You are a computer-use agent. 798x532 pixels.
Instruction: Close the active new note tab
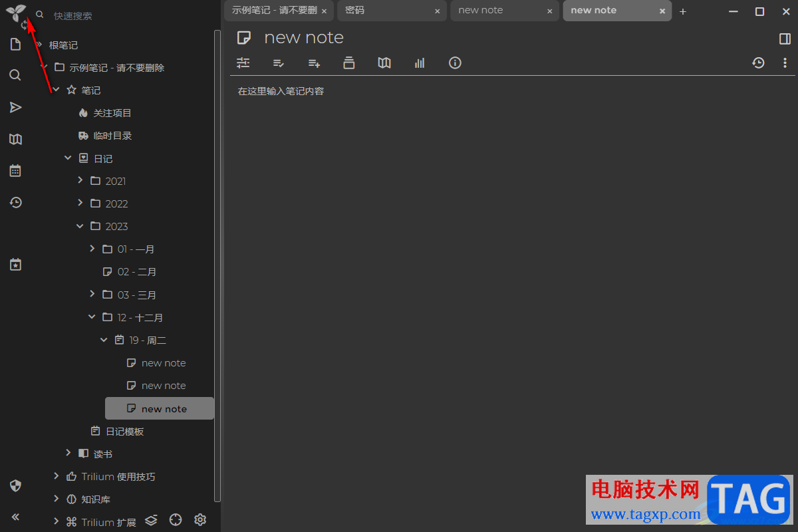click(x=662, y=11)
